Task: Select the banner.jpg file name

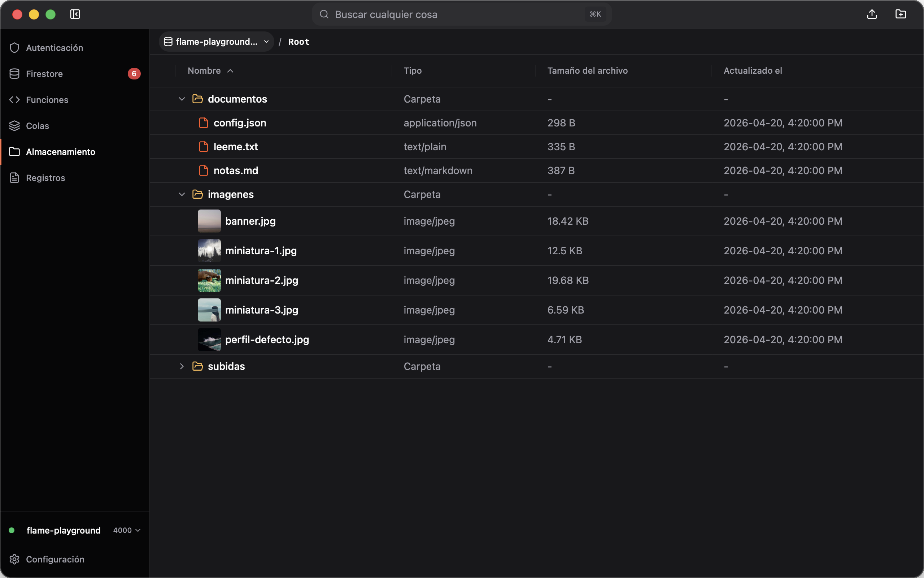Action: click(250, 221)
